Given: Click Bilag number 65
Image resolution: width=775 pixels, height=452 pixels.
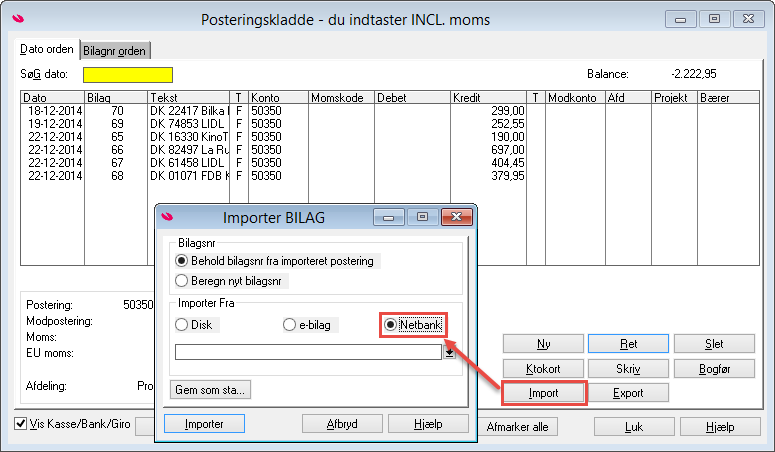Looking at the screenshot, I should tap(117, 137).
